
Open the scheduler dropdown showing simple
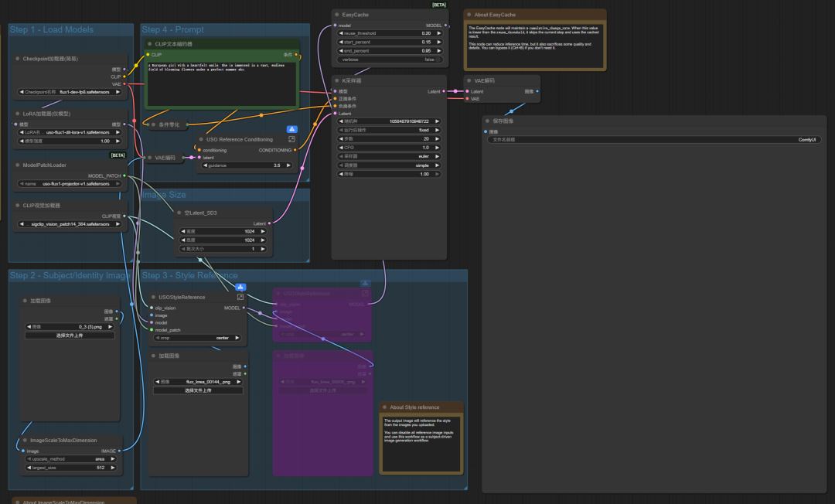(x=390, y=165)
